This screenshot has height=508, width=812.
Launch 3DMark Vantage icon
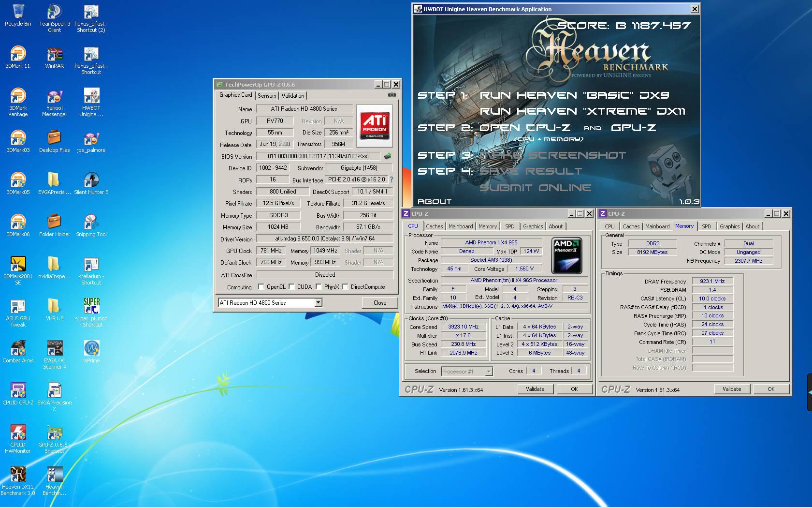tap(18, 102)
